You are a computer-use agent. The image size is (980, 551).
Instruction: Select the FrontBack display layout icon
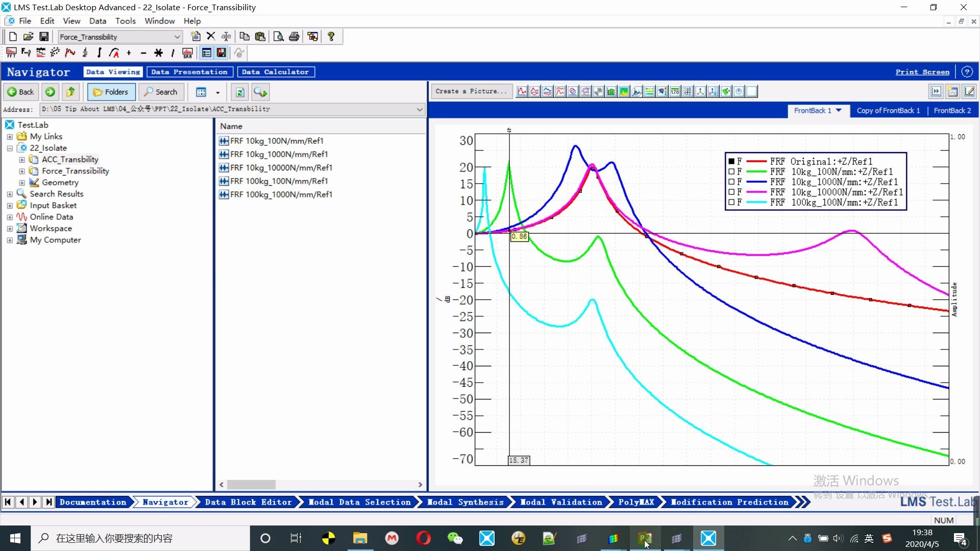coord(522,91)
